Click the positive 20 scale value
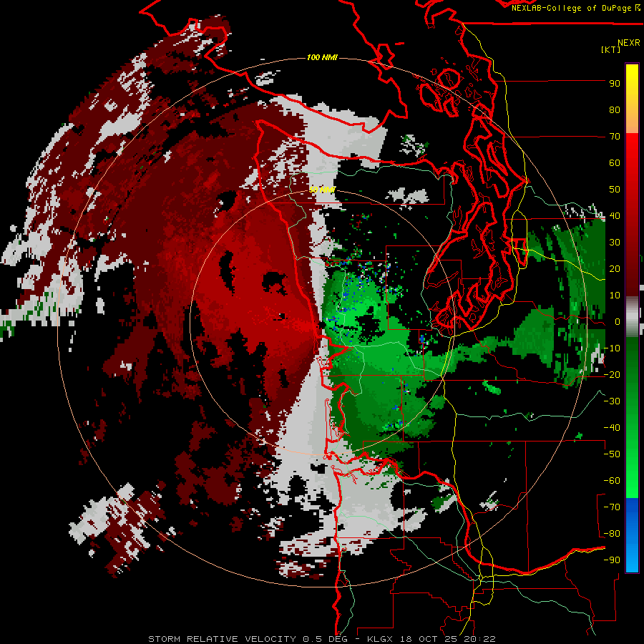Image resolution: width=644 pixels, height=644 pixels. pos(615,269)
